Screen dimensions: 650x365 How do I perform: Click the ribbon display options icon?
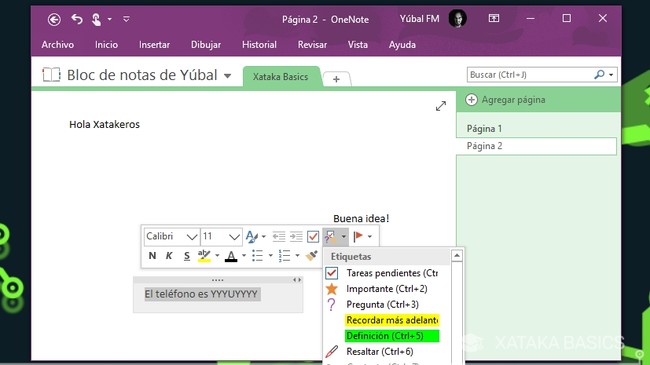(x=494, y=18)
